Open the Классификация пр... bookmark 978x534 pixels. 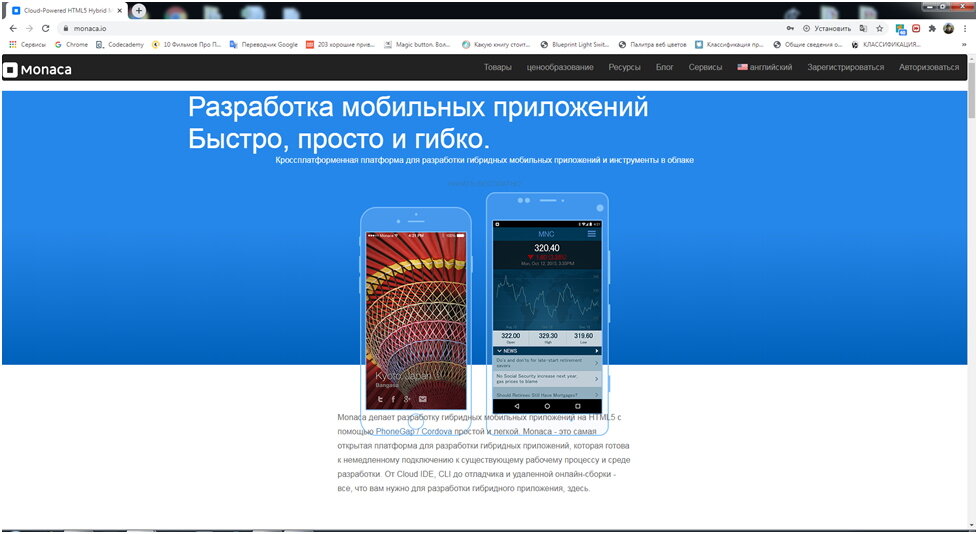click(729, 45)
